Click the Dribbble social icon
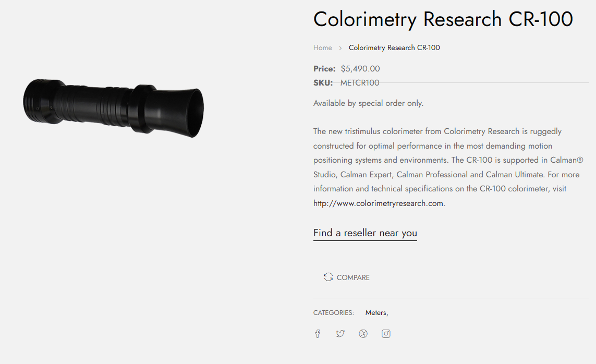 coord(363,334)
